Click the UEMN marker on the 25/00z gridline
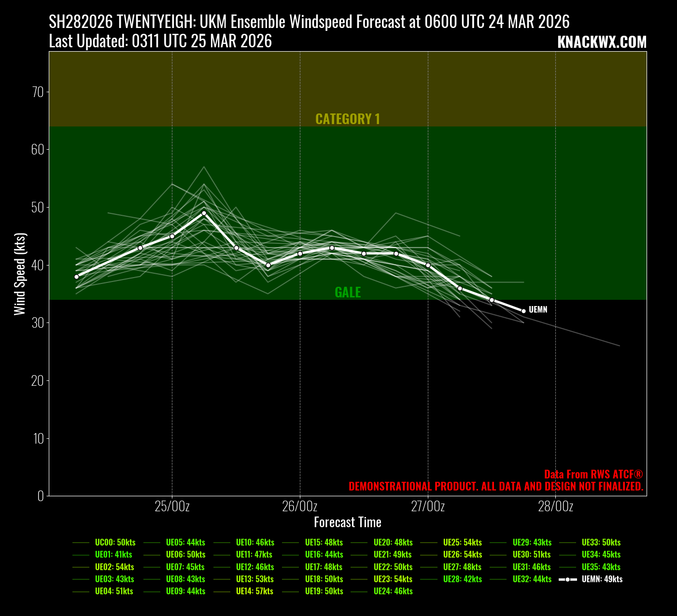 172,236
